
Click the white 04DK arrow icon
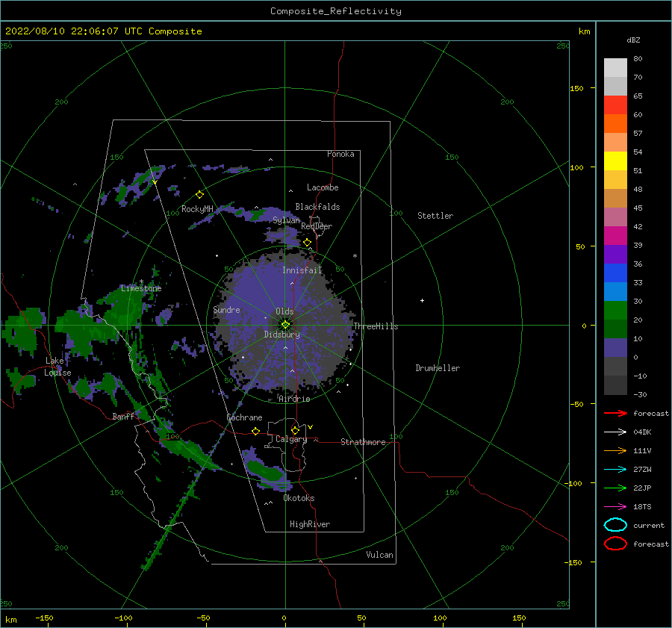(x=615, y=432)
